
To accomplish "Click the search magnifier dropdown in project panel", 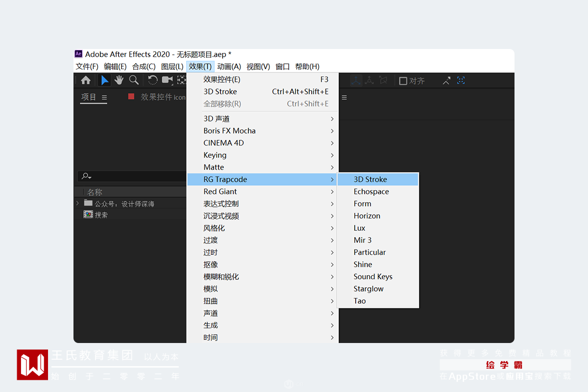I will [x=87, y=176].
